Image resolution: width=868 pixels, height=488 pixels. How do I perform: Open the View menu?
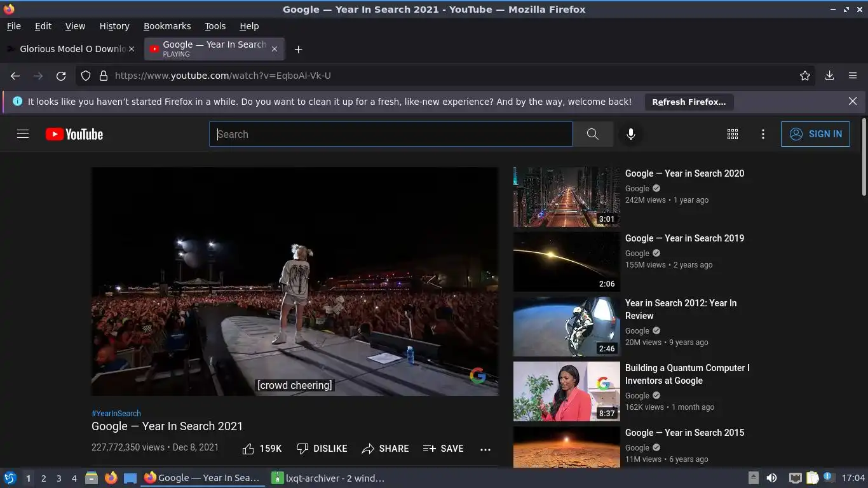75,26
